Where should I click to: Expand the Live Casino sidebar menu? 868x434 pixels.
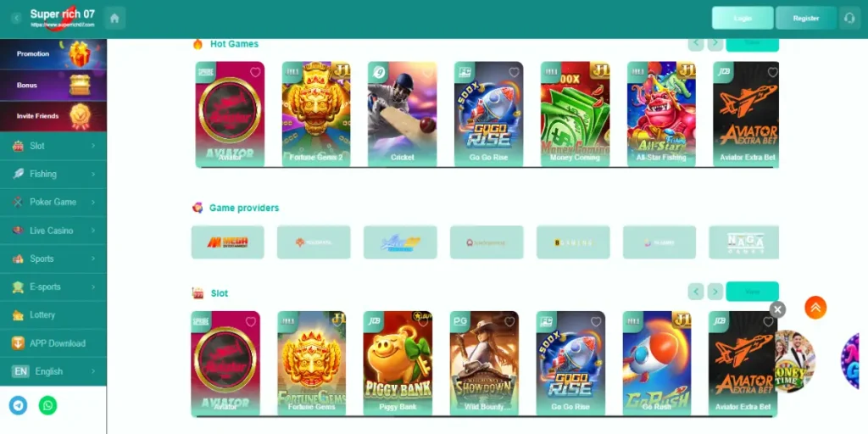point(53,231)
